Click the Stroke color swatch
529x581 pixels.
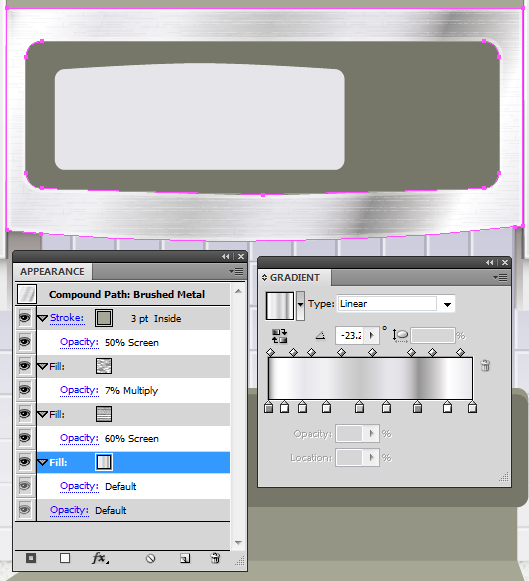click(104, 318)
